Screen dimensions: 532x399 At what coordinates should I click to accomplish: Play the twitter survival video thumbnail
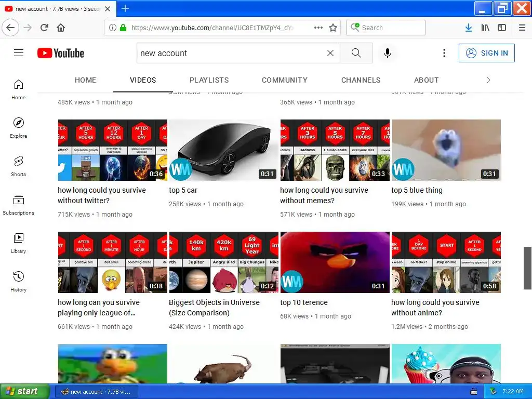pyautogui.click(x=113, y=150)
